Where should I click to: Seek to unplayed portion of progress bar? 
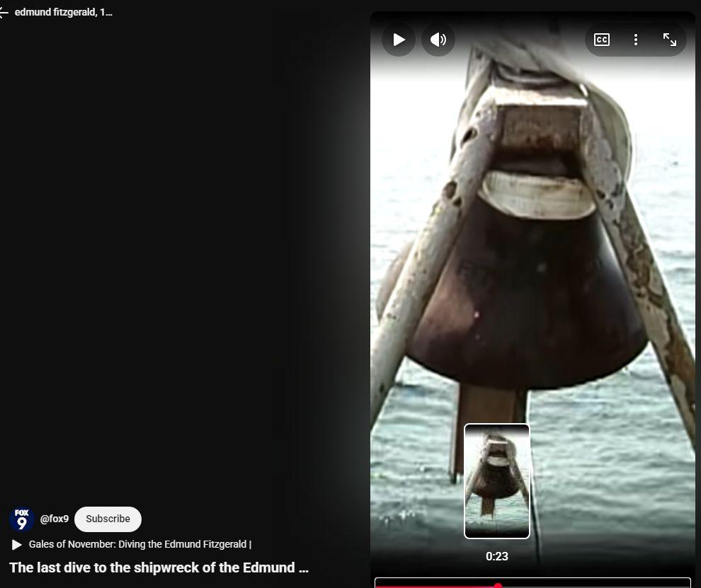[x=602, y=586]
